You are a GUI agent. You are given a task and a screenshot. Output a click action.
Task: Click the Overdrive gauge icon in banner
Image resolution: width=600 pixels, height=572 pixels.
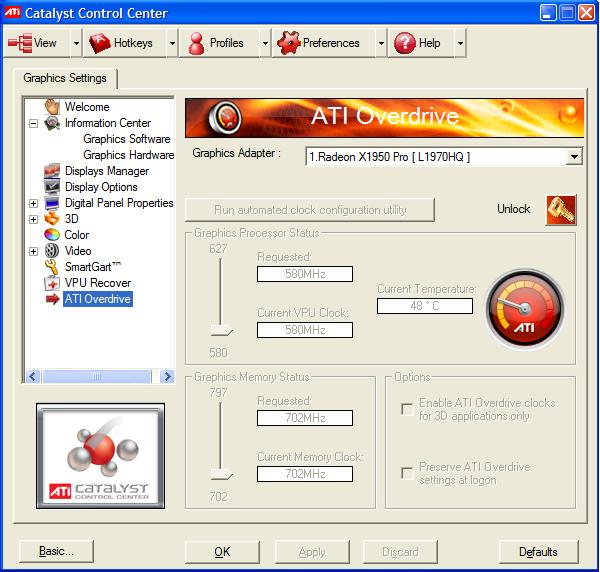(x=225, y=117)
